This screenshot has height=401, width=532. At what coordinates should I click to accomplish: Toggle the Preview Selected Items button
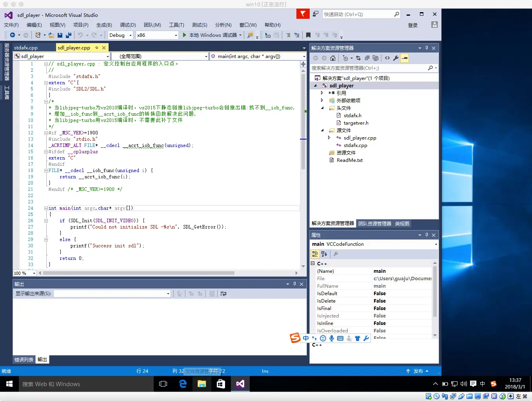pos(405,58)
